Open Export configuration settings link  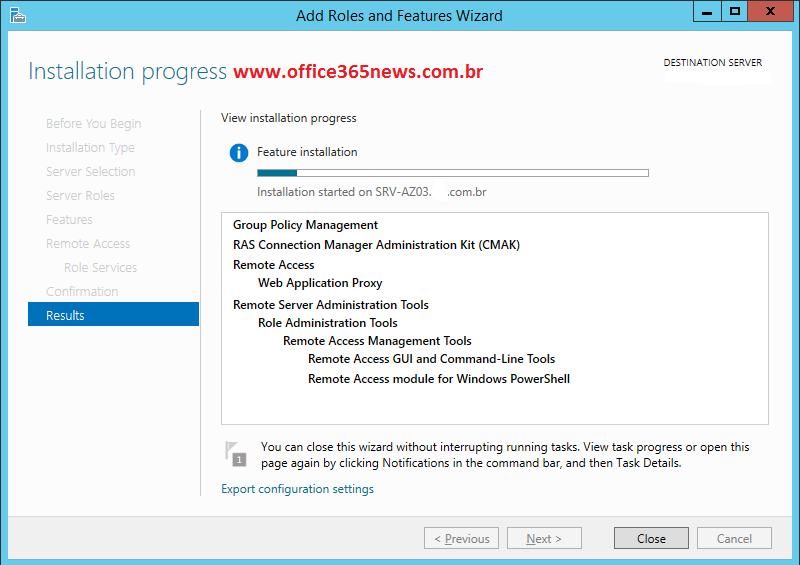pos(297,489)
